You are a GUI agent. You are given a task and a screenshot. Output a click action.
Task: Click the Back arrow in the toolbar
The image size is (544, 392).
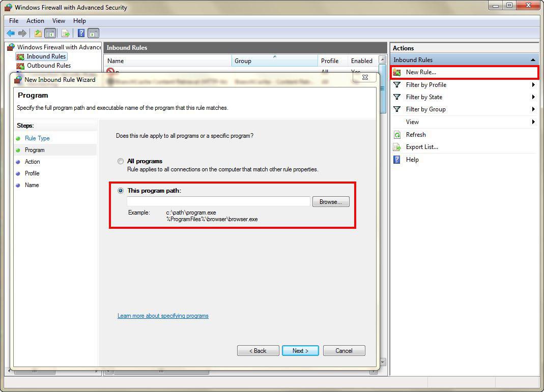point(11,33)
